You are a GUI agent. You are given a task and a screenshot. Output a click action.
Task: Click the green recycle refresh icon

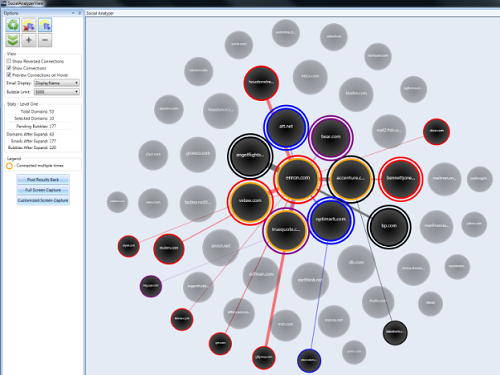(x=13, y=25)
